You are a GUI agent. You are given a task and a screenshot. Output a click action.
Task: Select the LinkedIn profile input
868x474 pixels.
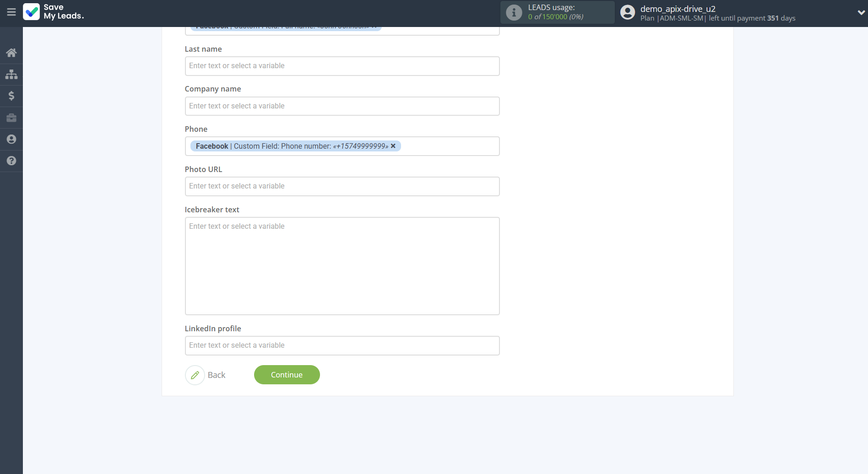[342, 345]
